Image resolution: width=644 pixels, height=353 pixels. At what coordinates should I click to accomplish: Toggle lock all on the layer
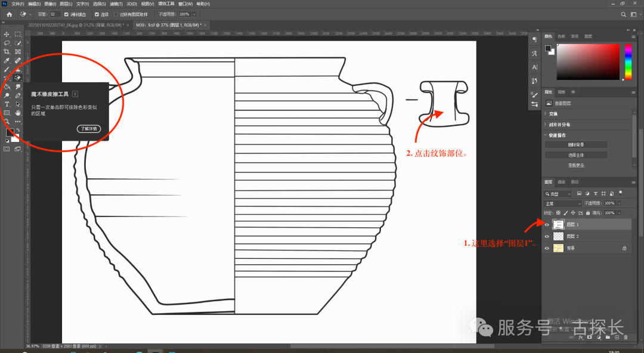click(x=588, y=213)
